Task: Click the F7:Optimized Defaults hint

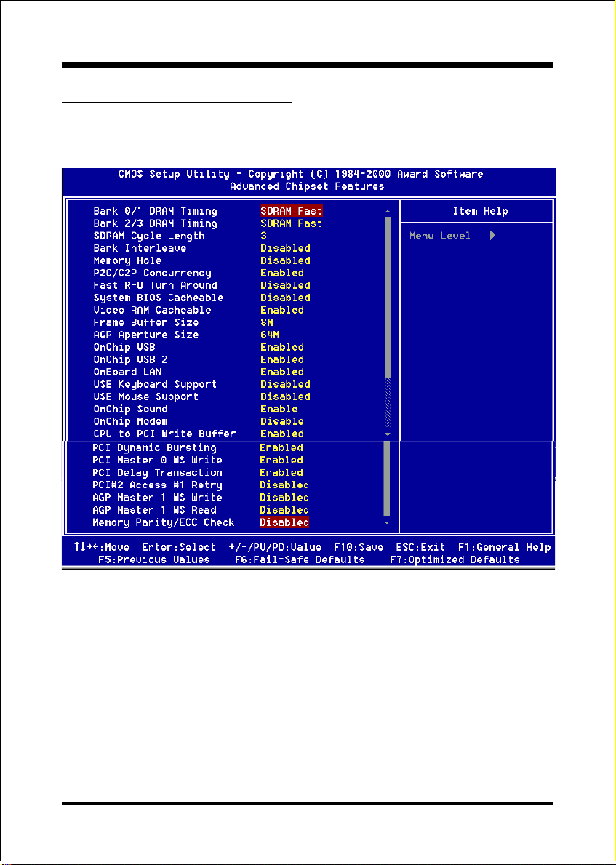Action: click(x=455, y=559)
